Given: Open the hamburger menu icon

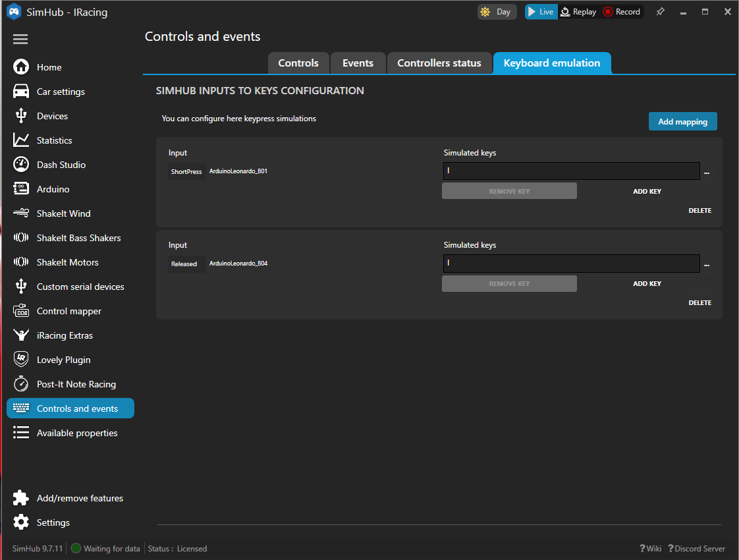Looking at the screenshot, I should [x=20, y=39].
